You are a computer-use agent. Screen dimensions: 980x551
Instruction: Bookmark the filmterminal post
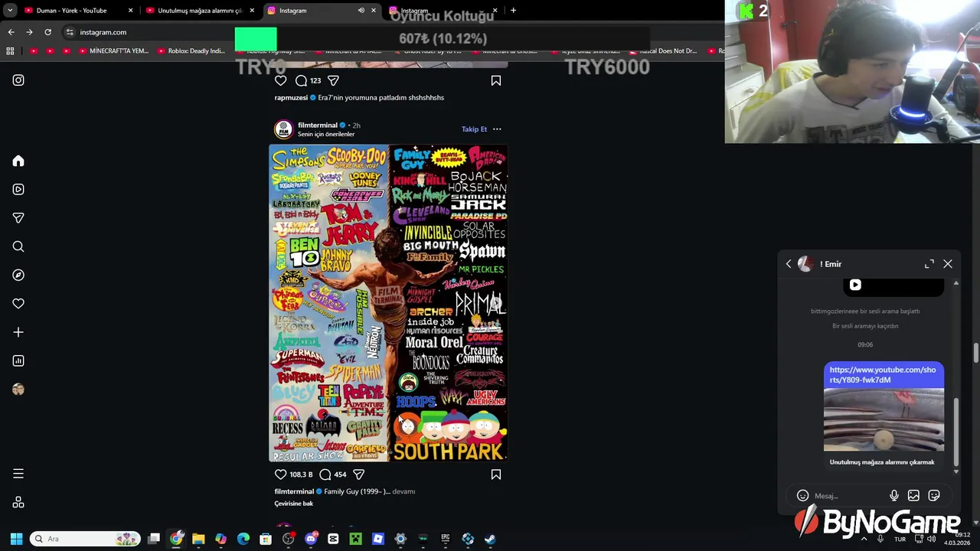(496, 474)
